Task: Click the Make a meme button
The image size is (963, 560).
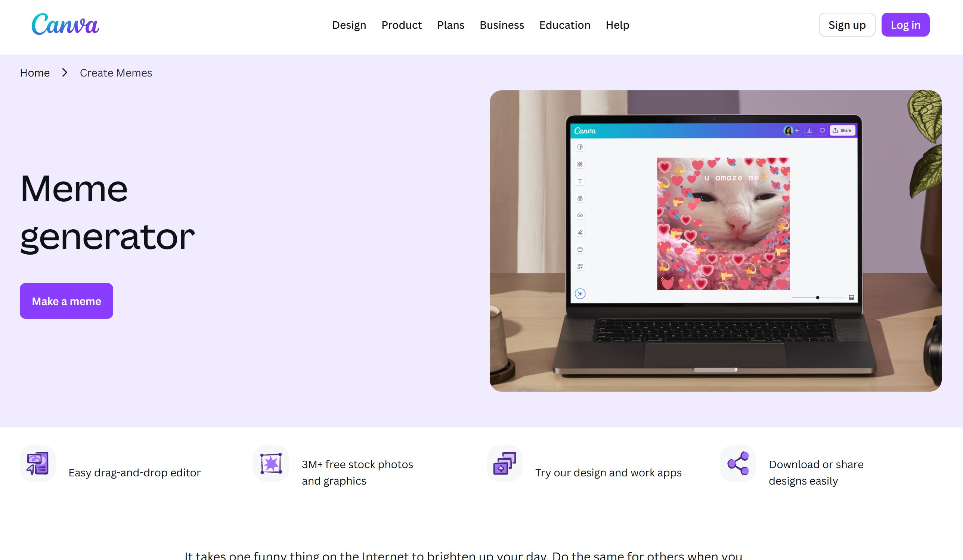Action: [x=66, y=301]
